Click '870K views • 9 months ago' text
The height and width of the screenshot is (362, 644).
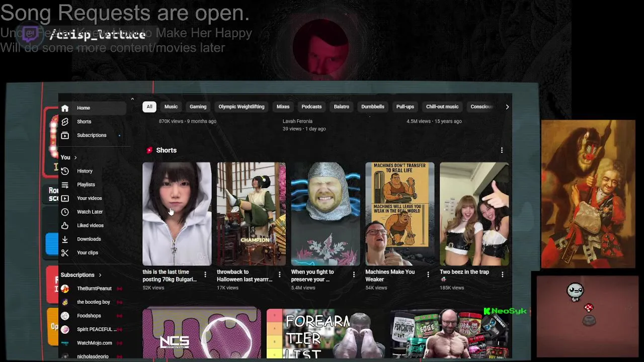tap(188, 121)
